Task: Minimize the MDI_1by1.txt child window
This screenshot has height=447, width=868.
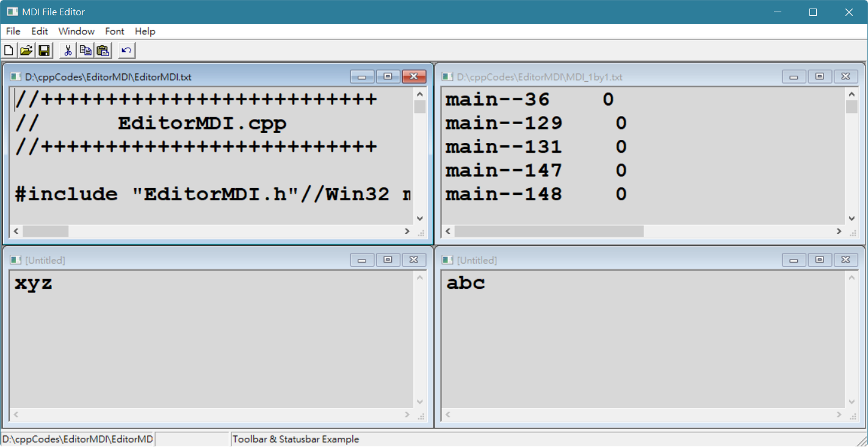Action: pyautogui.click(x=794, y=76)
